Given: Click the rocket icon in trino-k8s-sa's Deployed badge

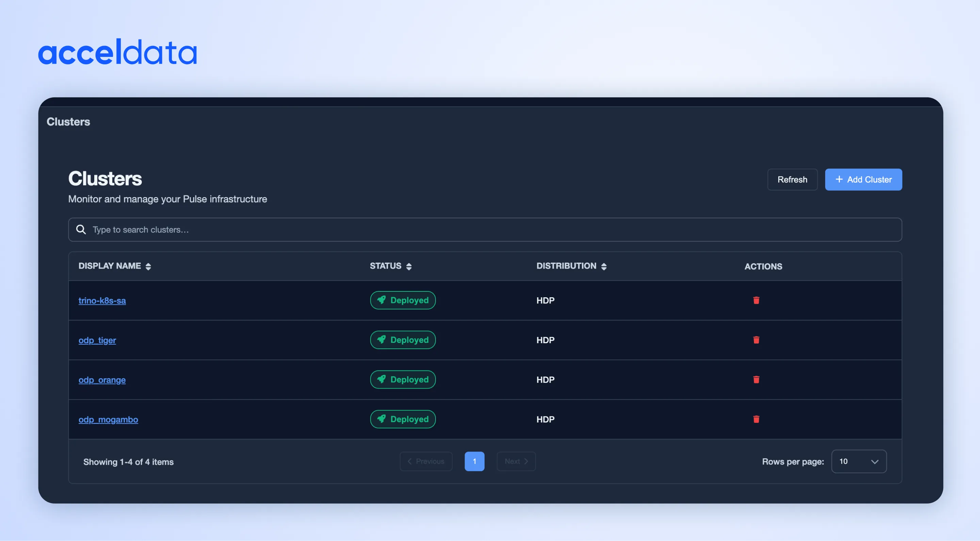Looking at the screenshot, I should click(382, 300).
